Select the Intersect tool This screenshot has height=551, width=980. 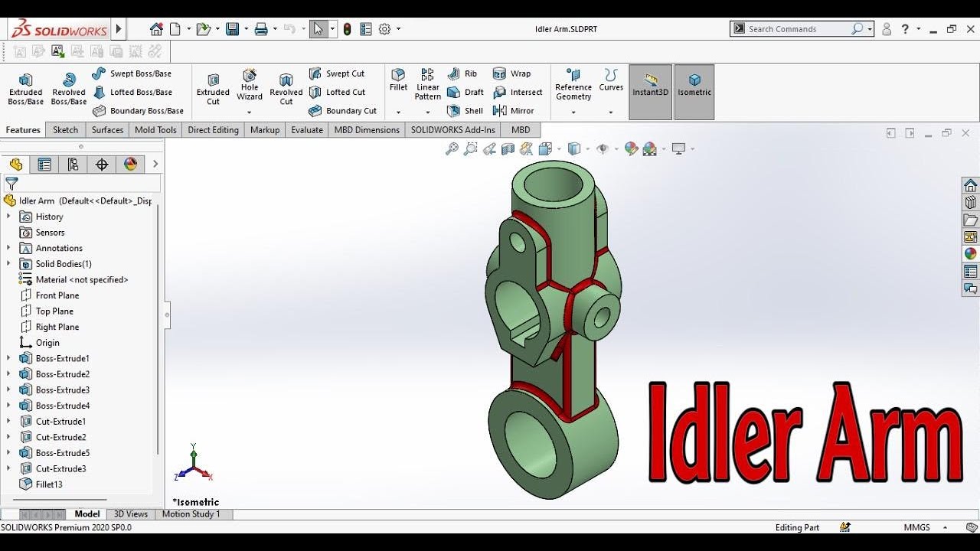tap(518, 92)
